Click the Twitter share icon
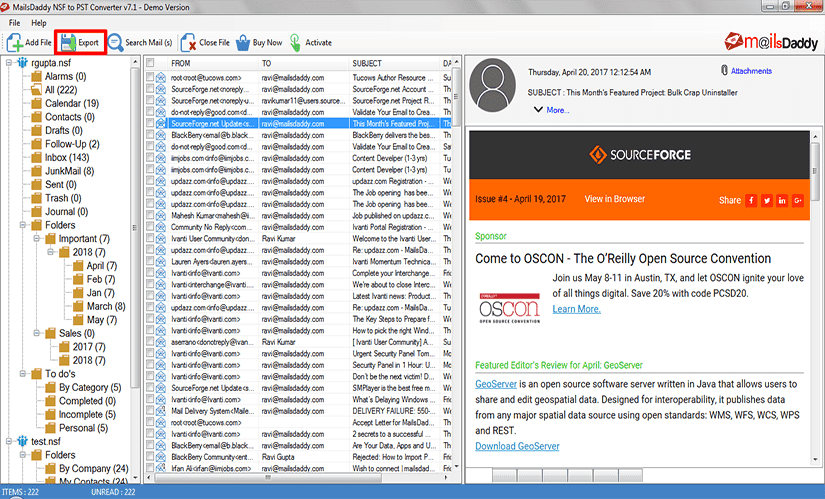Viewport: 825px width, 499px height. (767, 200)
